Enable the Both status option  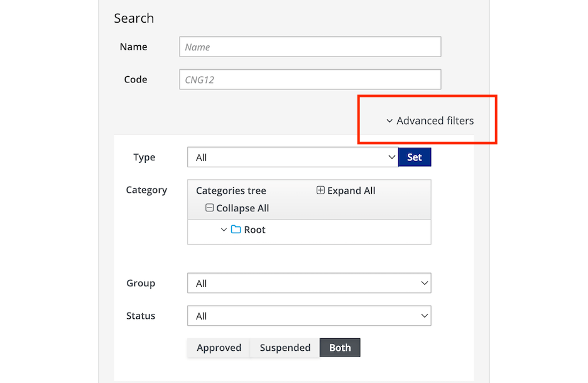tap(340, 347)
